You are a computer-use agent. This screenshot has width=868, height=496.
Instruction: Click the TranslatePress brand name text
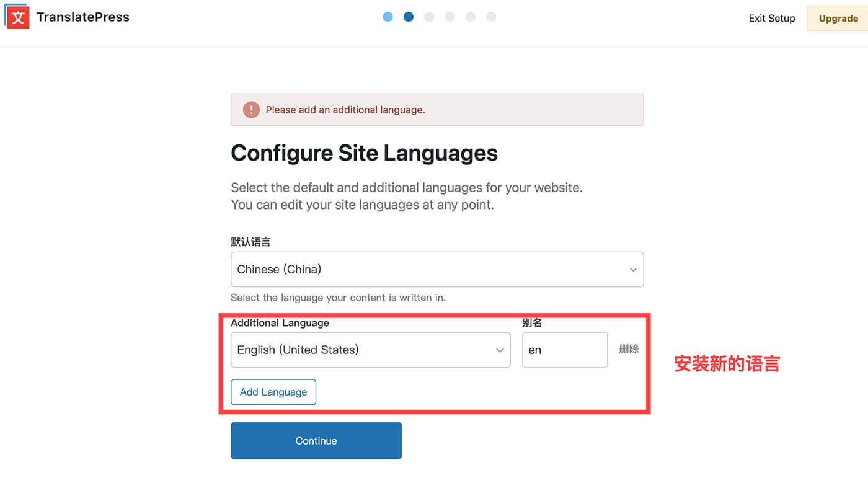coord(83,17)
